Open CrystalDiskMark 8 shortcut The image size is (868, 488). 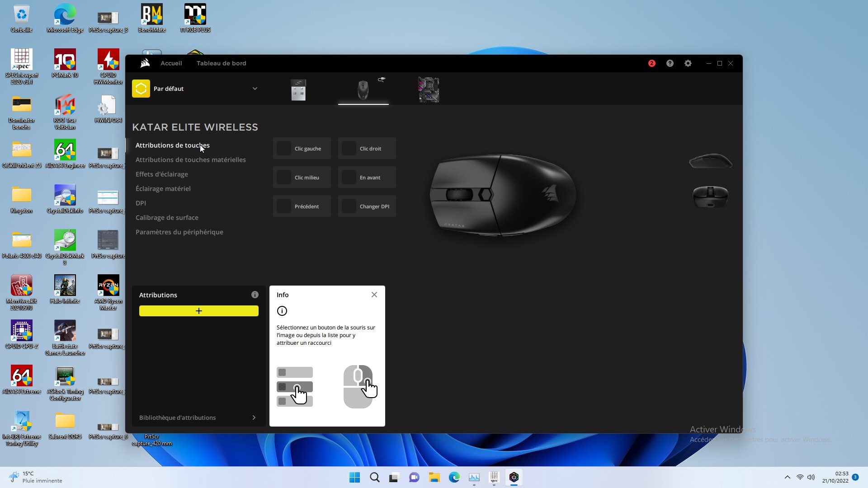coord(65,248)
